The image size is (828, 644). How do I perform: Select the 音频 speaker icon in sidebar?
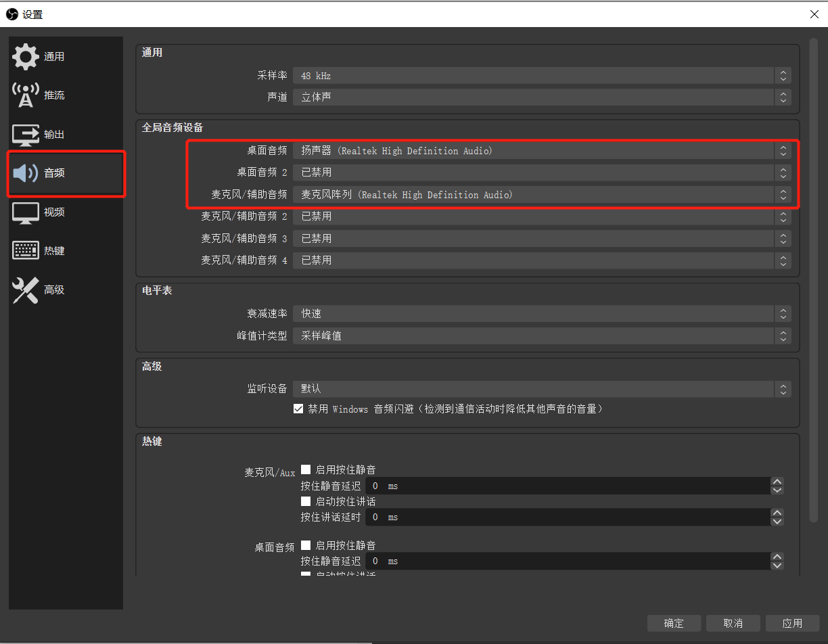click(x=26, y=173)
